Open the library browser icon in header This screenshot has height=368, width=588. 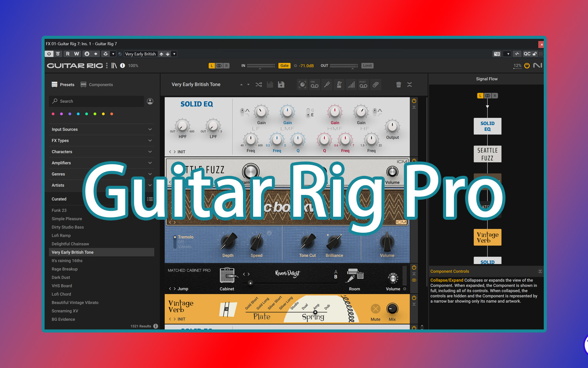(114, 65)
